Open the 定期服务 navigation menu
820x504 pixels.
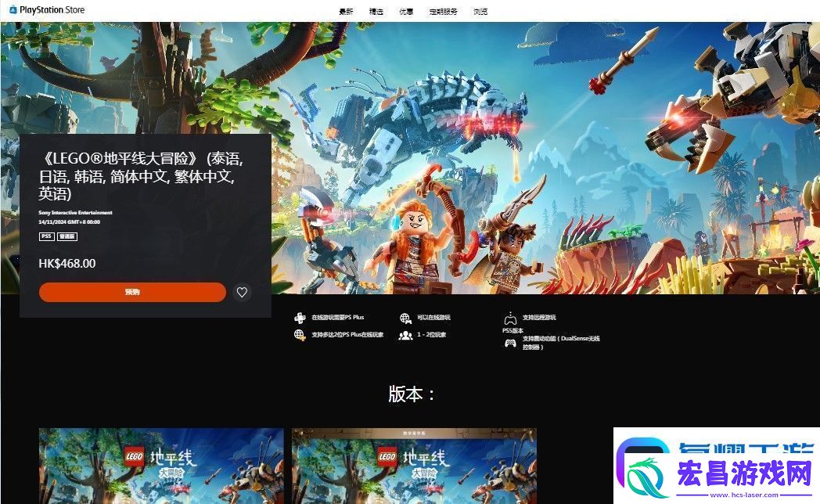(443, 12)
